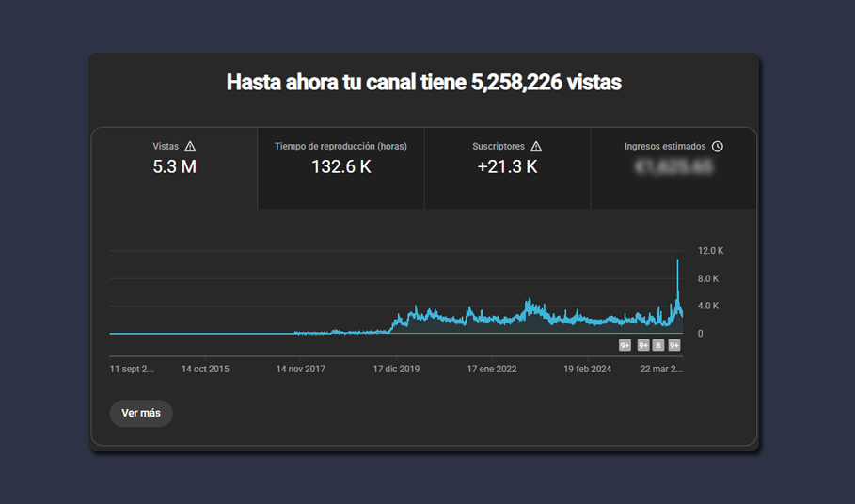Click the 8 video marker under the chart

[658, 346]
